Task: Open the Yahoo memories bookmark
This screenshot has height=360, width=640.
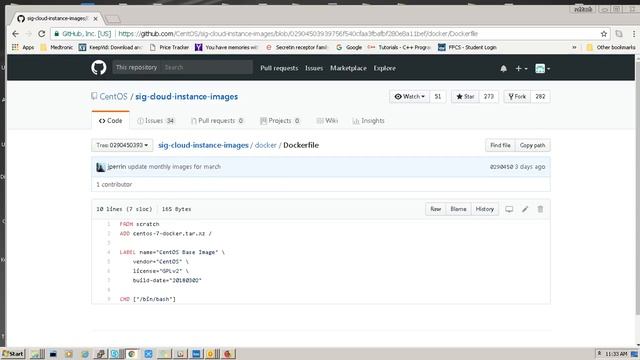Action: [x=227, y=47]
